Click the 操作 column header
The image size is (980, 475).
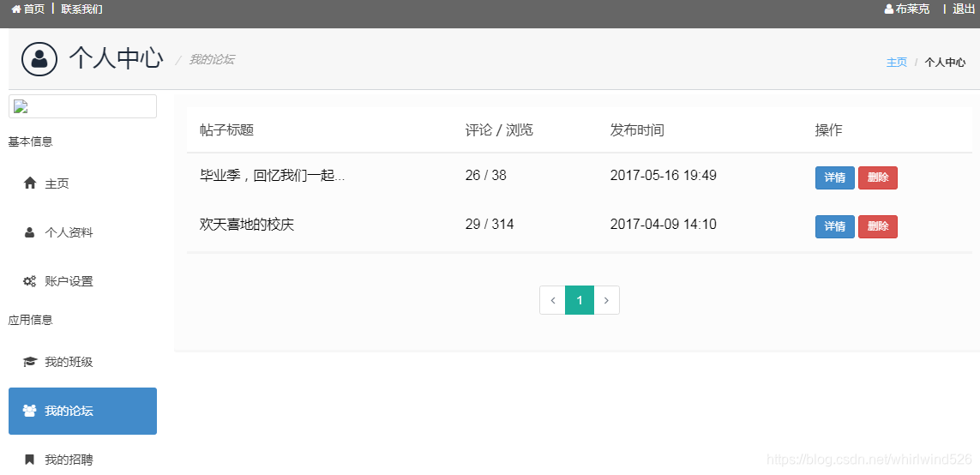click(829, 130)
